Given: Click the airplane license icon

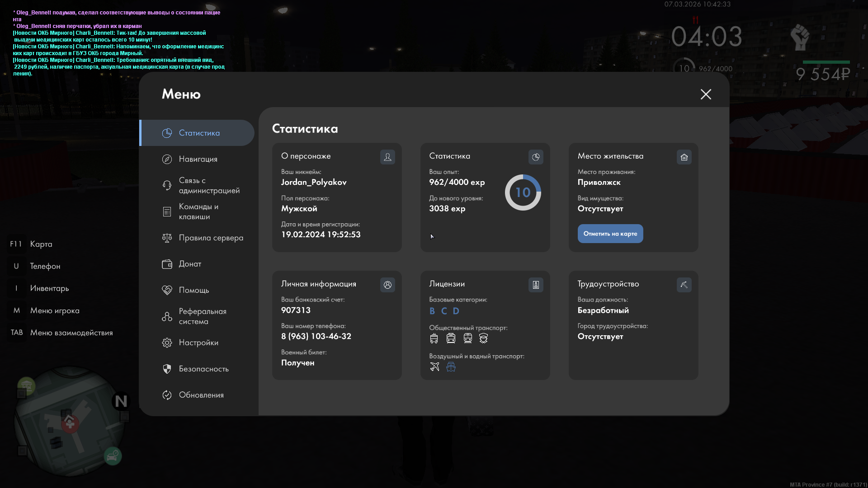Looking at the screenshot, I should (x=434, y=367).
